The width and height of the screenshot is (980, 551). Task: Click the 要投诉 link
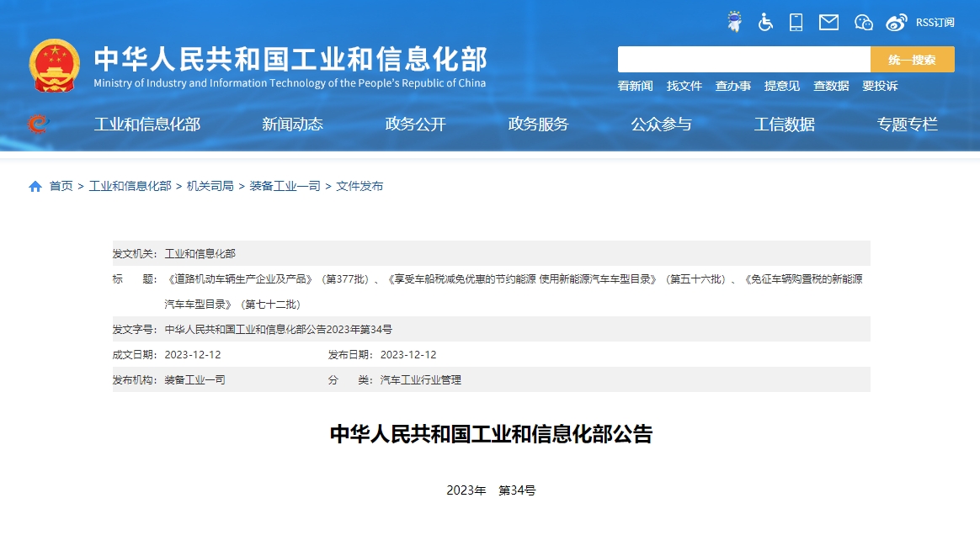click(881, 86)
